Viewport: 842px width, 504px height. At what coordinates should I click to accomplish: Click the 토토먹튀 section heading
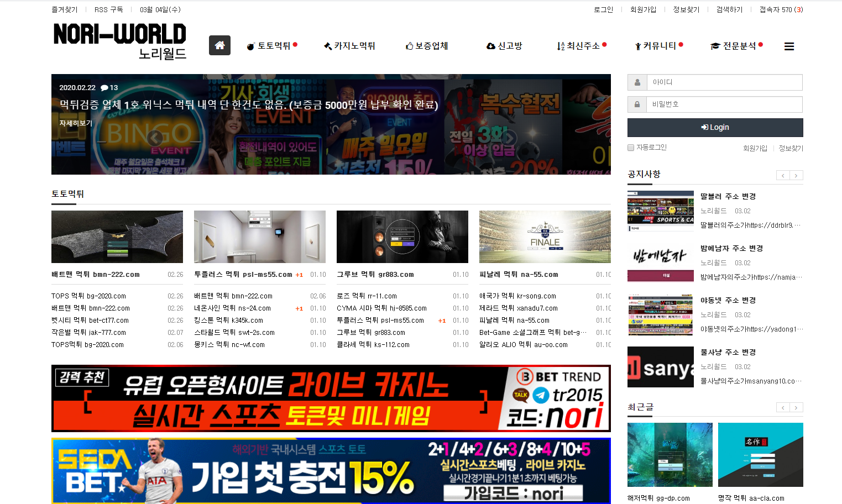click(x=67, y=194)
